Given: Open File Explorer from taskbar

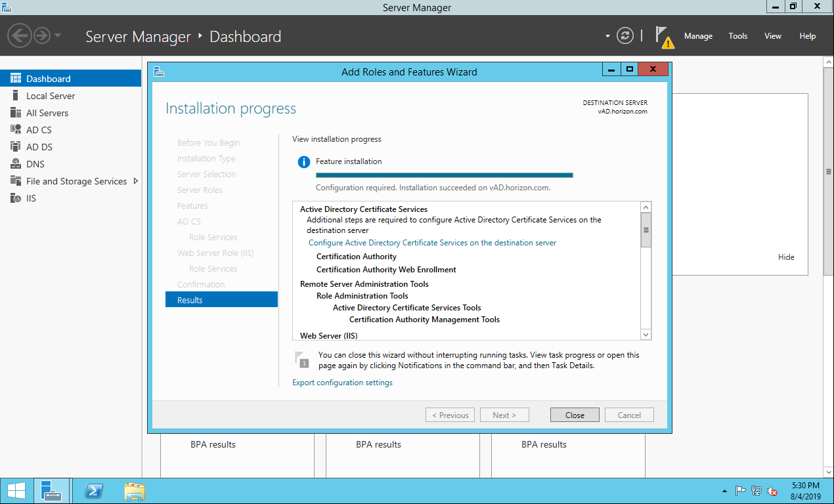Looking at the screenshot, I should (x=135, y=492).
